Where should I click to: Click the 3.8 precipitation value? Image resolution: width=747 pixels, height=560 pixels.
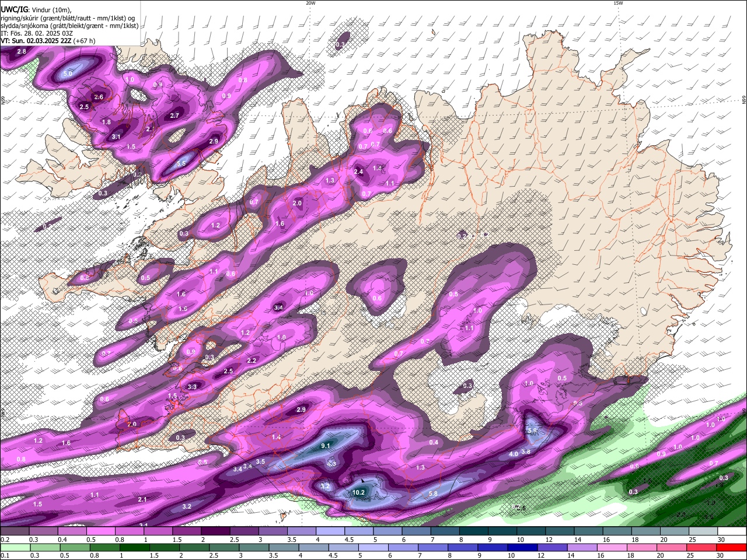(526, 452)
